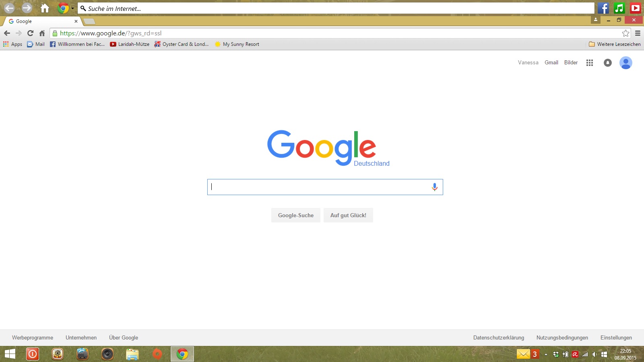The image size is (644, 362).
Task: Open Google notifications bell
Action: coord(607,63)
